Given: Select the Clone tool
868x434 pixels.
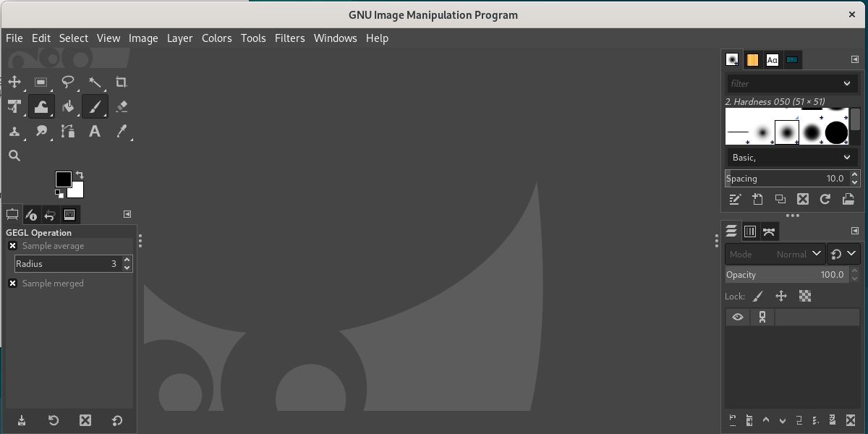Looking at the screenshot, I should [14, 131].
